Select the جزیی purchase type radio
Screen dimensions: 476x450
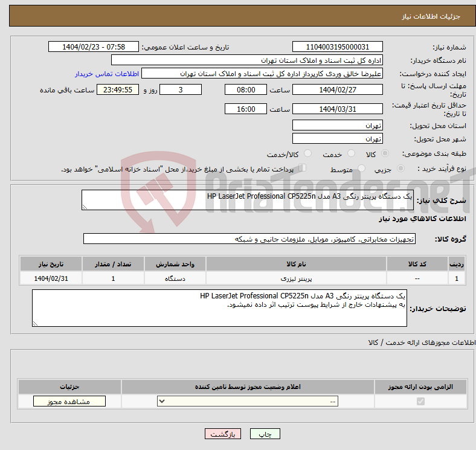[400, 168]
